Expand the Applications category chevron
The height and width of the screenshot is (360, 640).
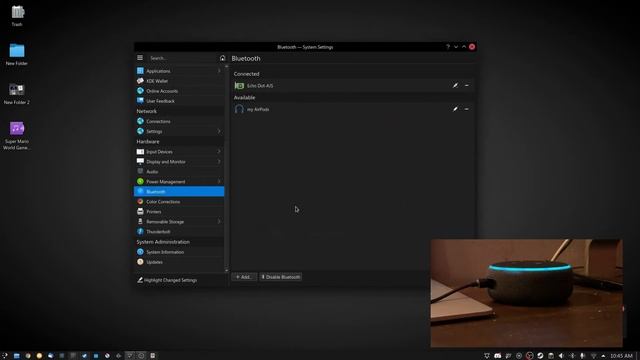219,71
